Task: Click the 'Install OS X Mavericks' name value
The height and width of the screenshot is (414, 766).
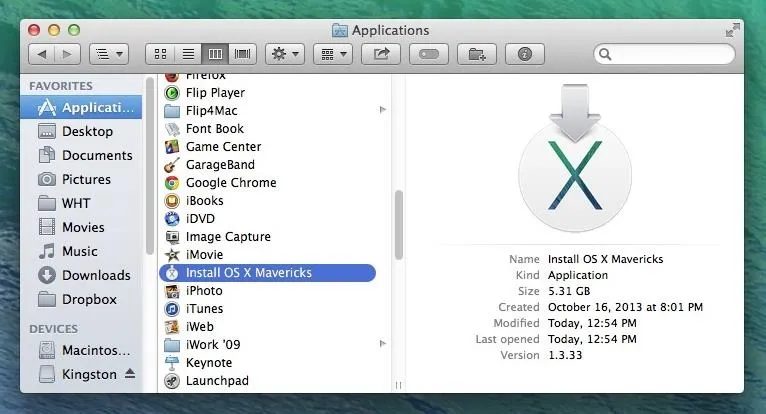Action: point(605,259)
